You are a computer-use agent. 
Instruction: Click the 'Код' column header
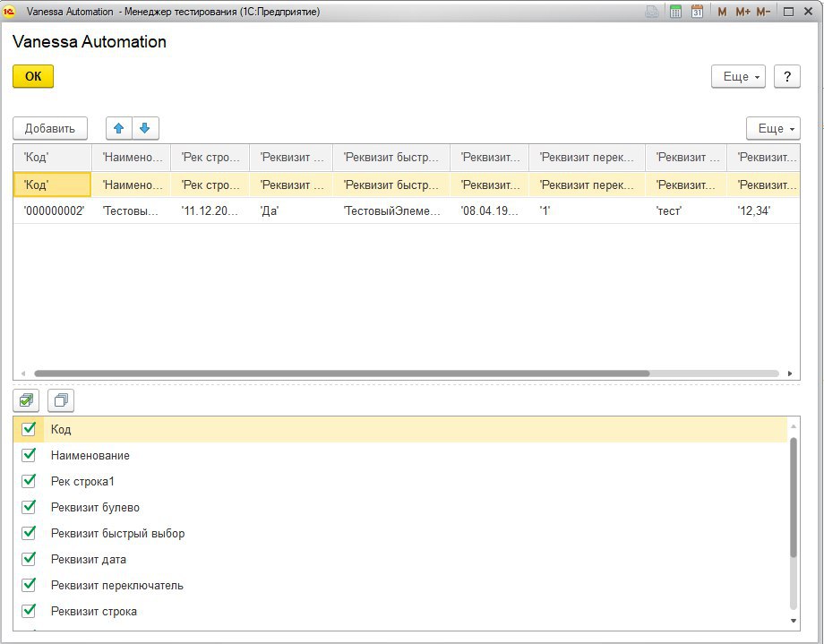tap(53, 157)
